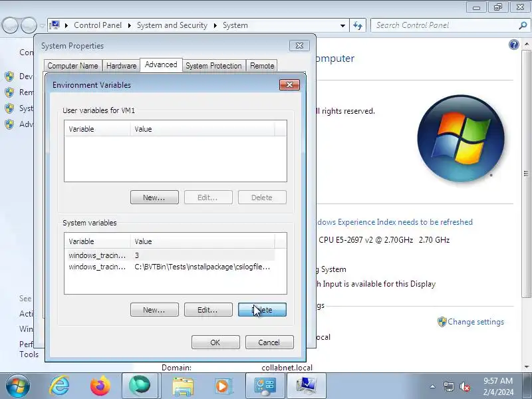Switch to Advanced tab

tap(161, 65)
